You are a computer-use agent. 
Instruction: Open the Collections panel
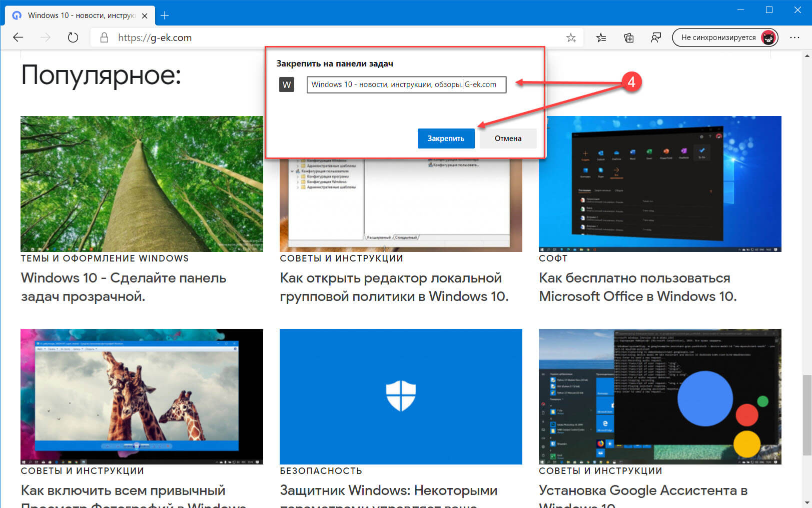[629, 37]
